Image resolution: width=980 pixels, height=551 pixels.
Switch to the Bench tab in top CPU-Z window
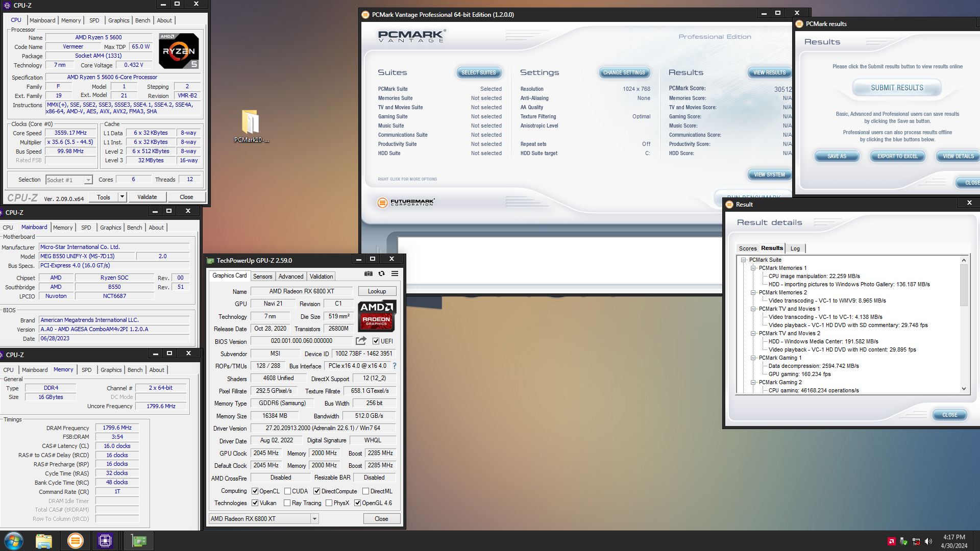pos(142,20)
